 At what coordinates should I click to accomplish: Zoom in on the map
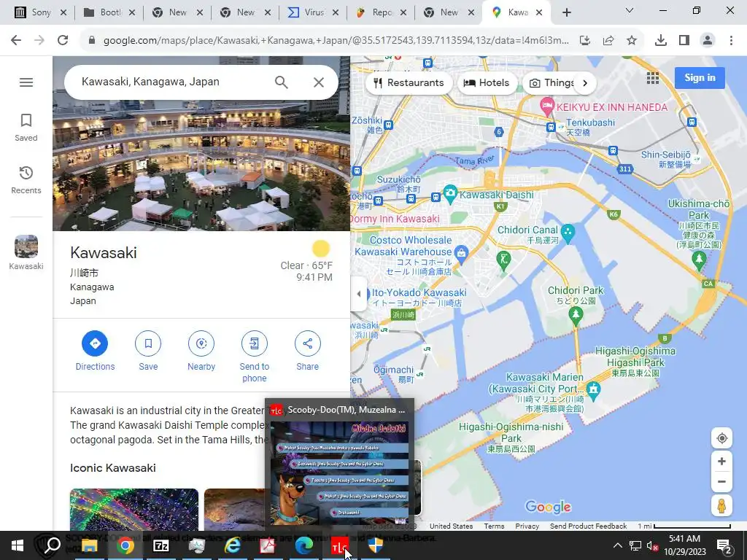[721, 461]
